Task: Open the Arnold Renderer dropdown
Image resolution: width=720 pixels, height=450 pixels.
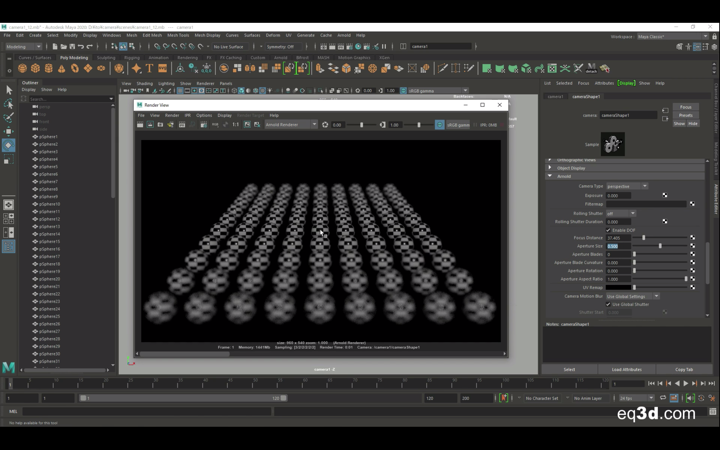Action: coord(291,124)
